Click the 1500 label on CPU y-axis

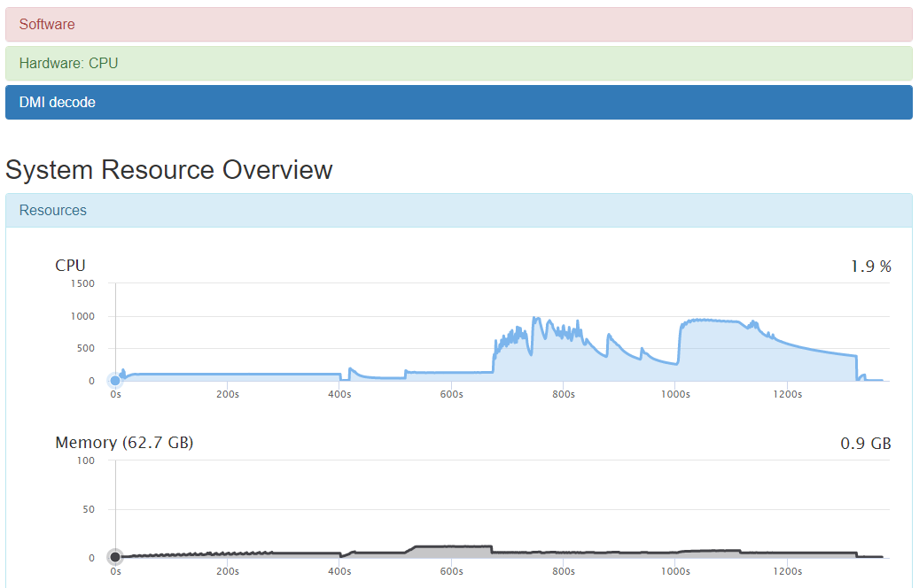83,283
